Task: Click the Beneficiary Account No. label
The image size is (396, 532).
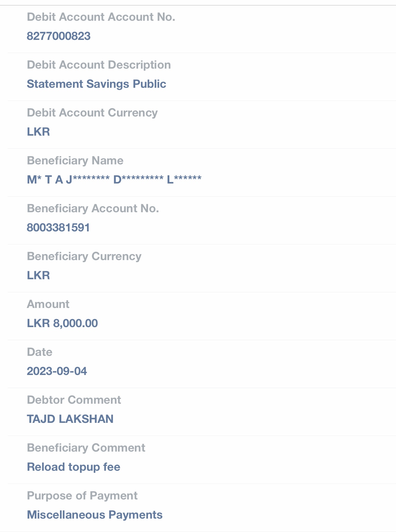Action: coord(93,208)
